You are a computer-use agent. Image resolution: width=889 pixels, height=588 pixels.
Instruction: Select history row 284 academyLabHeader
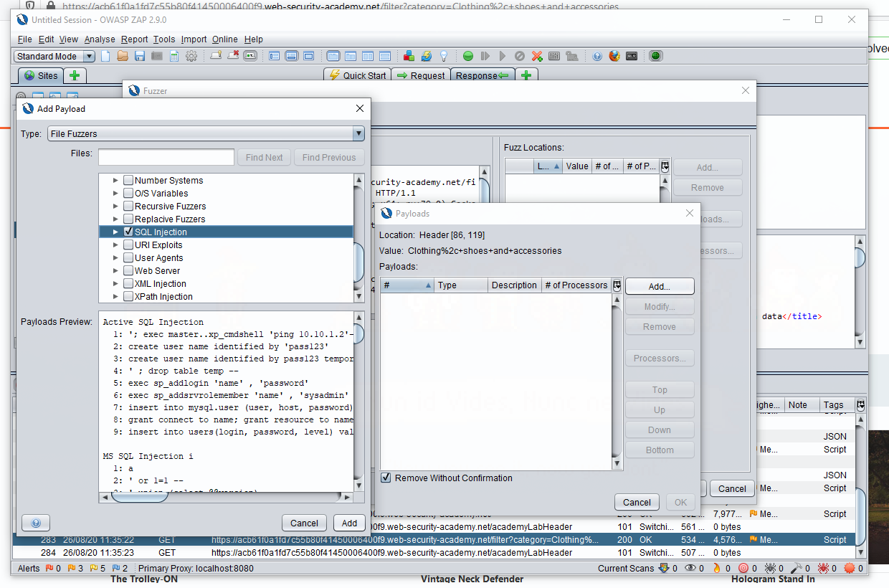434,553
